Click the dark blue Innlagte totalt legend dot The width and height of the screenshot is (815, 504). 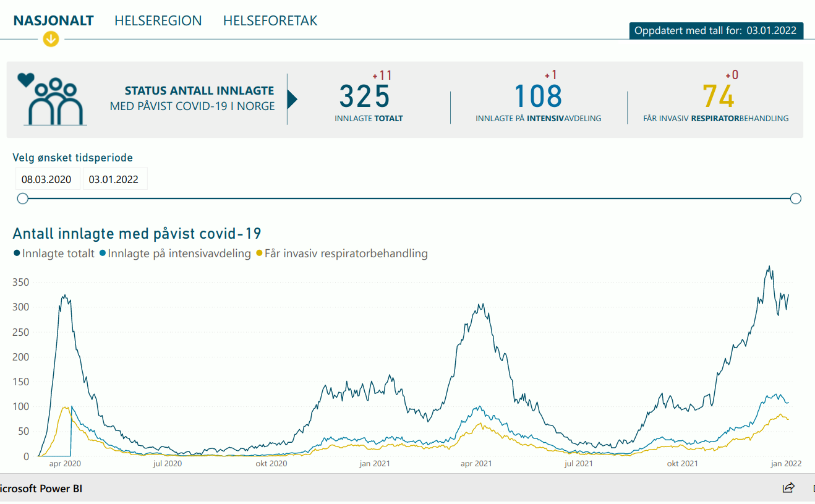point(17,254)
